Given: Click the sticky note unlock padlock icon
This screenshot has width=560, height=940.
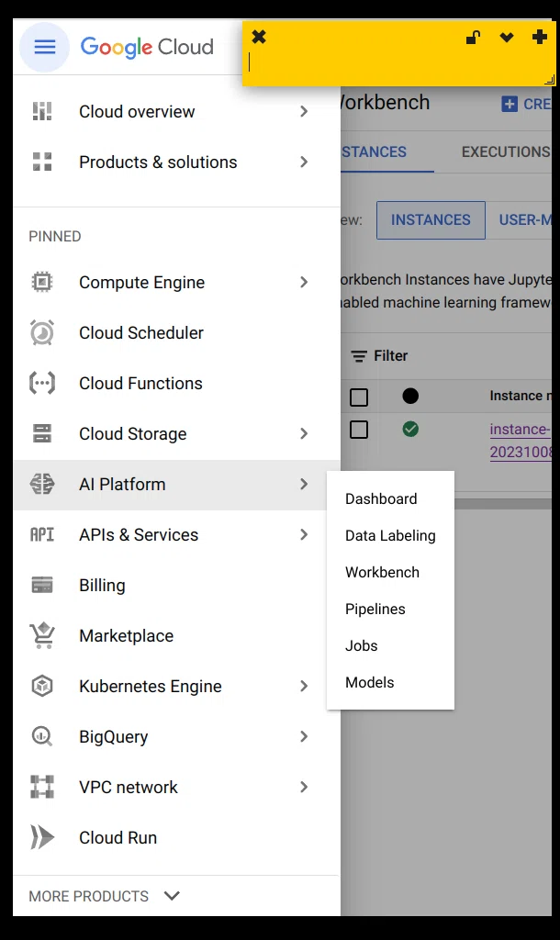Looking at the screenshot, I should pos(473,38).
